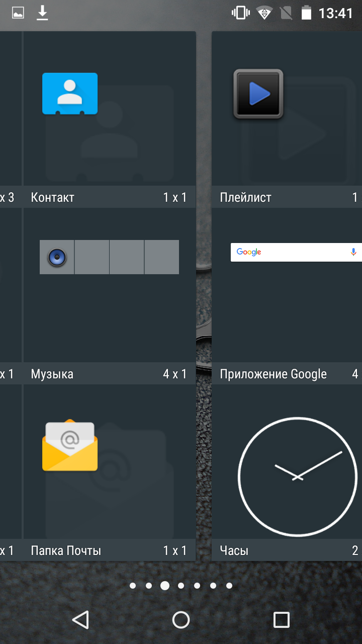Tap the Wi-Fi status icon
362x644 pixels.
pyautogui.click(x=264, y=13)
